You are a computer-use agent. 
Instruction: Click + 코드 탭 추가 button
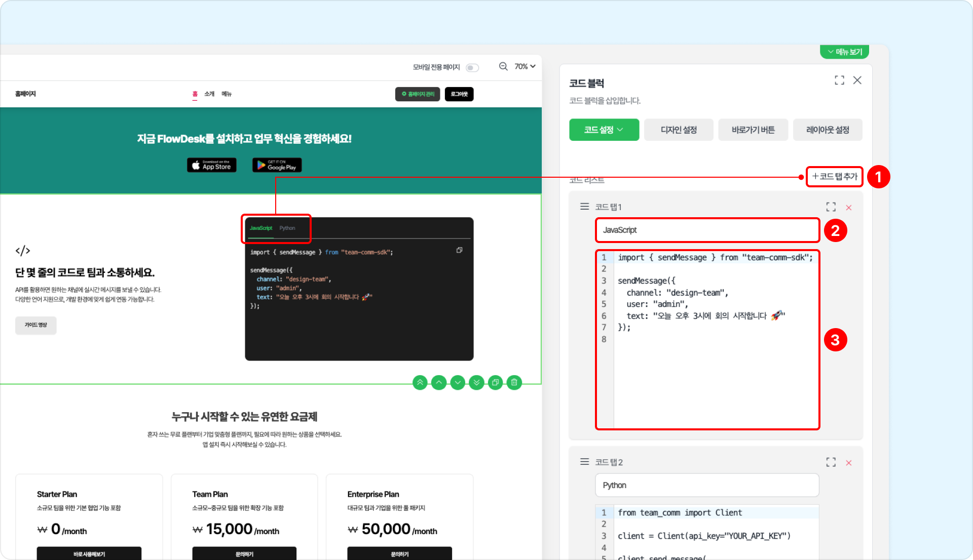click(x=834, y=176)
